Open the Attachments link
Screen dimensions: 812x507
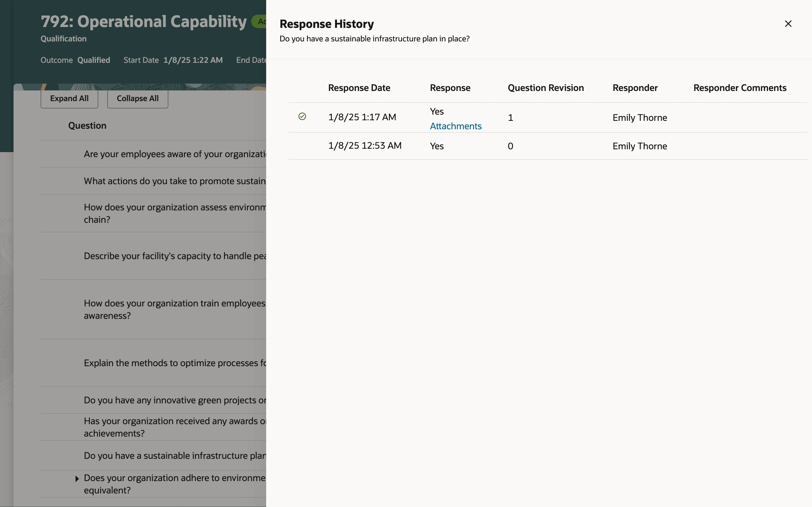coord(455,126)
